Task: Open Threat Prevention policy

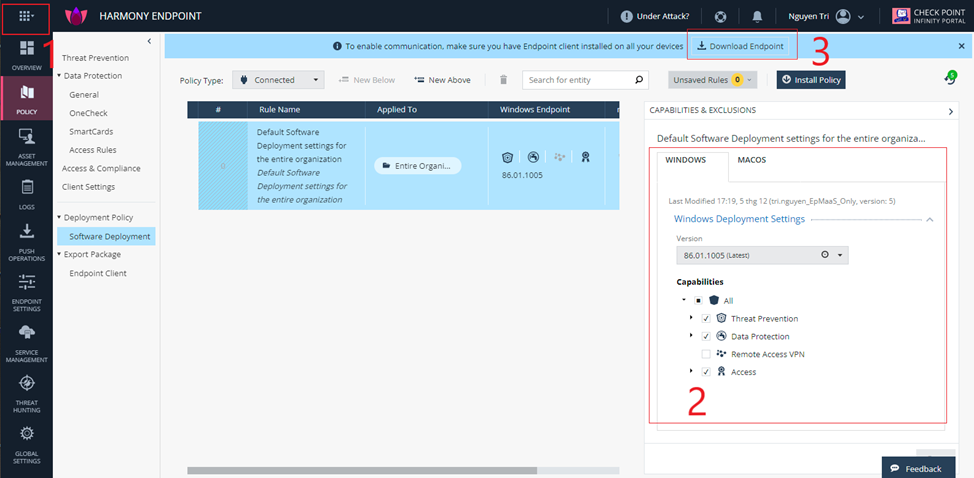Action: coord(95,58)
